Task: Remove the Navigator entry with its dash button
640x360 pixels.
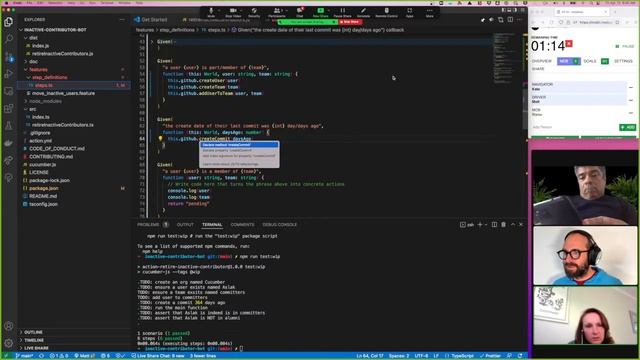Action: pyautogui.click(x=631, y=87)
